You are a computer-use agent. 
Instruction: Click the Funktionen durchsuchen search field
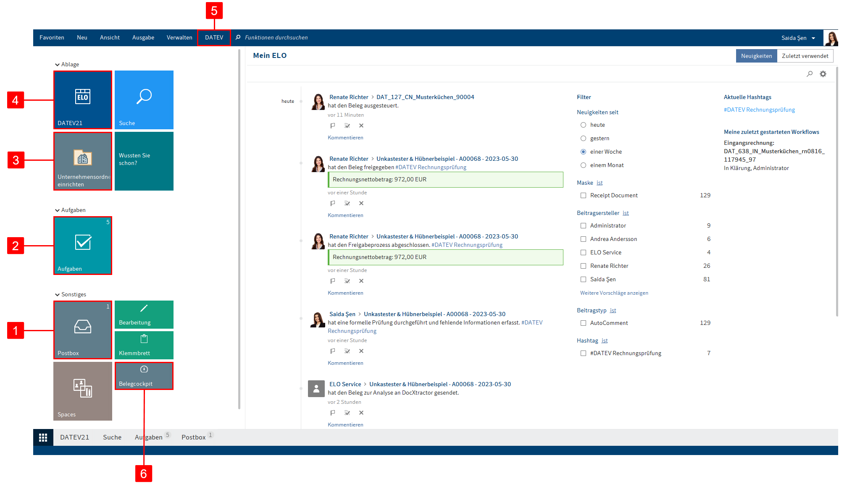(276, 37)
